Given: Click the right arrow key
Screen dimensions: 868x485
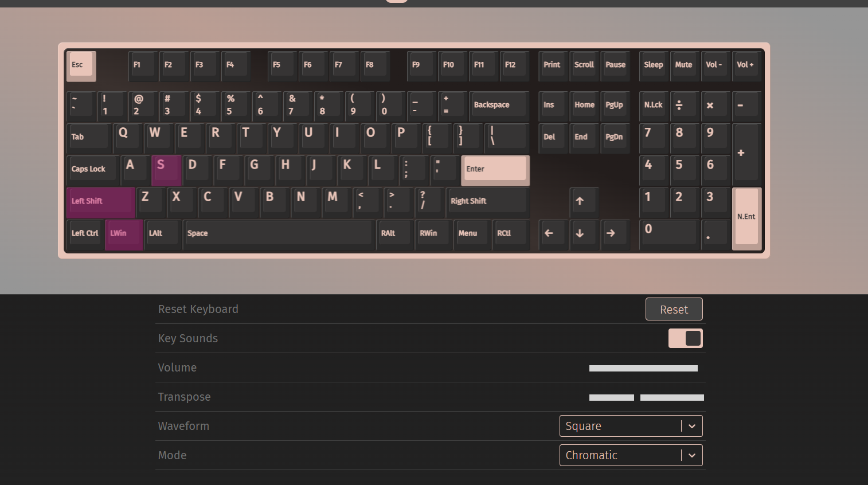Looking at the screenshot, I should [615, 234].
